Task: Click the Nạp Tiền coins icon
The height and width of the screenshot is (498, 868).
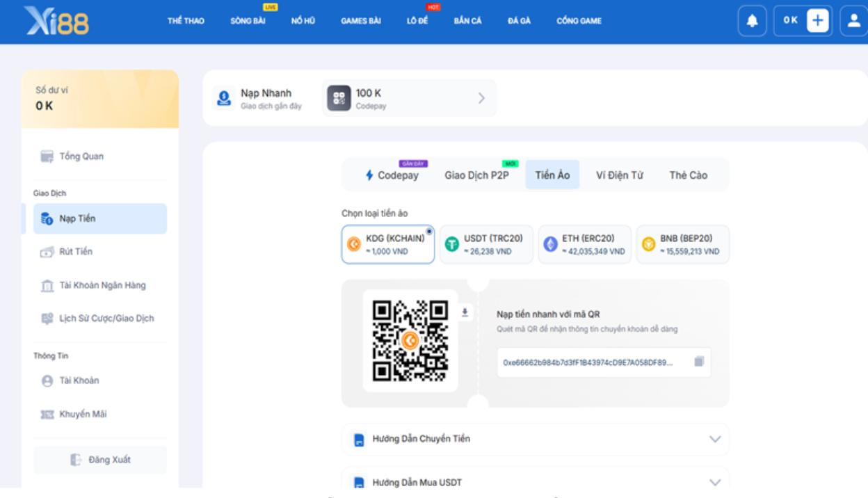Action: pyautogui.click(x=46, y=218)
